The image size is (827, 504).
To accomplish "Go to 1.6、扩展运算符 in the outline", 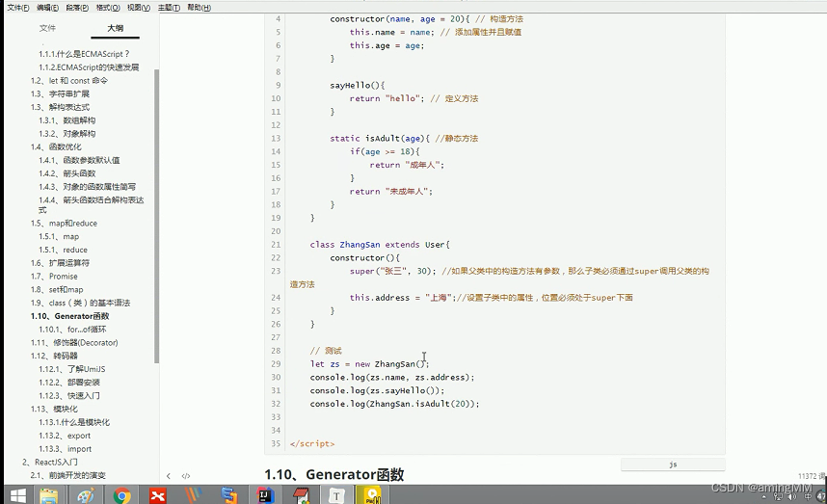I will pyautogui.click(x=60, y=263).
